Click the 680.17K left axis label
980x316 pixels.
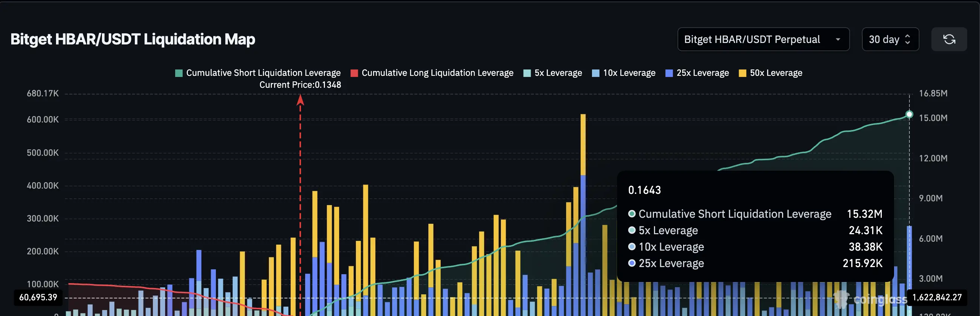point(43,93)
